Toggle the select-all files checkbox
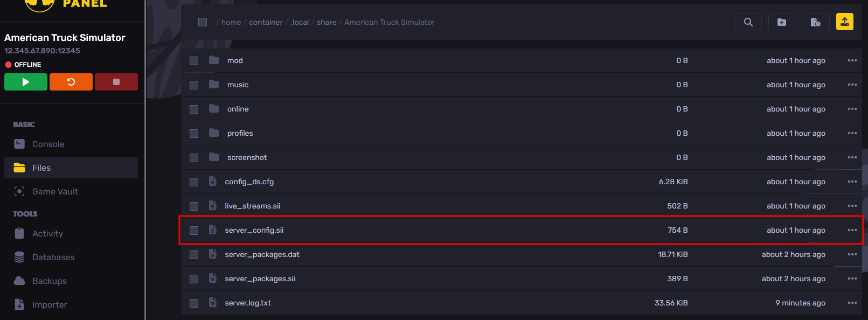Viewport: 868px width, 320px height. coord(203,22)
